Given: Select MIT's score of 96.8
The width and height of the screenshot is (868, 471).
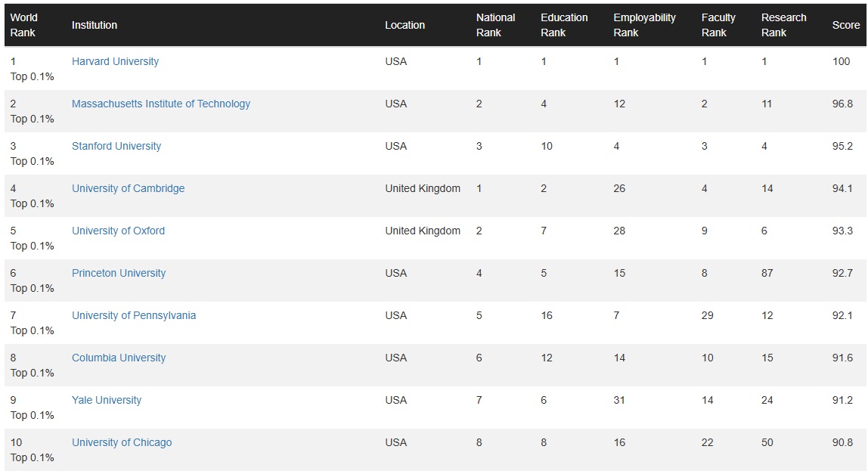Looking at the screenshot, I should coord(842,104).
